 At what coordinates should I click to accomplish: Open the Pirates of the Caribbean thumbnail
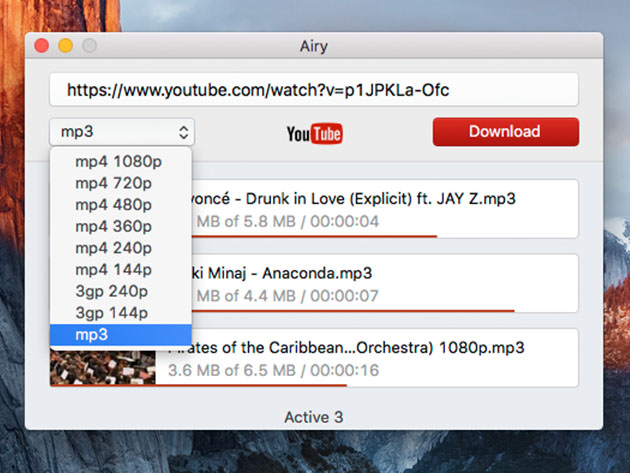click(x=103, y=367)
